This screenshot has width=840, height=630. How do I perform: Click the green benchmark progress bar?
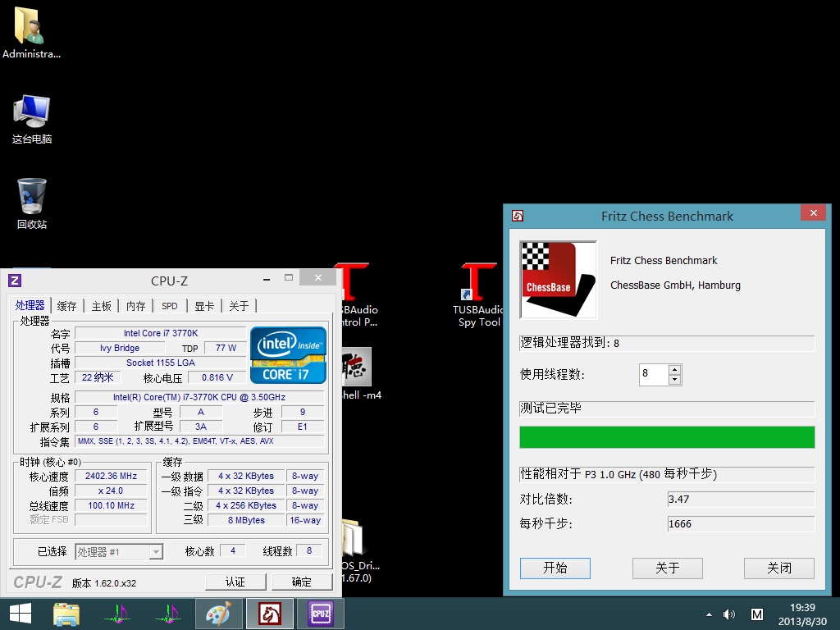click(667, 437)
